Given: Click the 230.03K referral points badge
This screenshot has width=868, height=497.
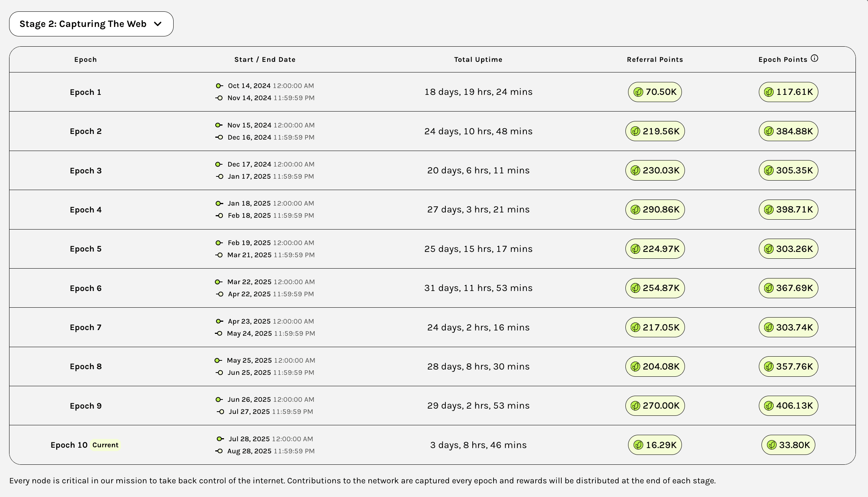Looking at the screenshot, I should 655,170.
